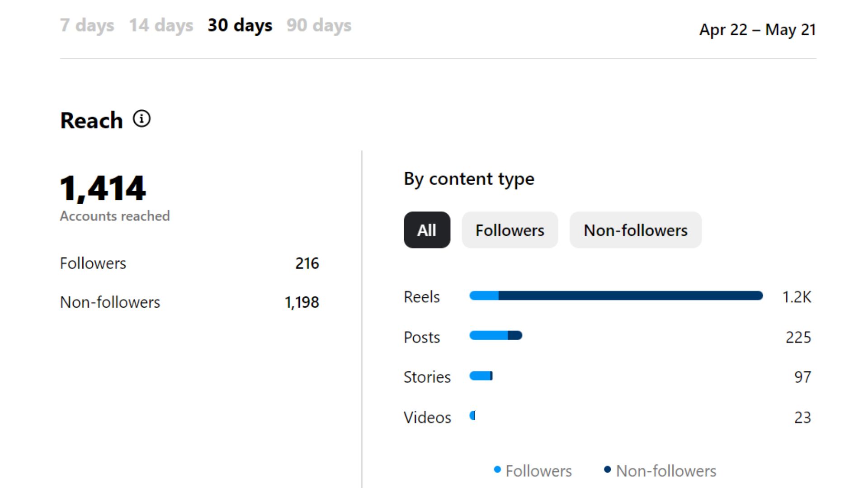Click the Videos reach bar
Image resolution: width=868 pixels, height=488 pixels.
[x=472, y=416]
